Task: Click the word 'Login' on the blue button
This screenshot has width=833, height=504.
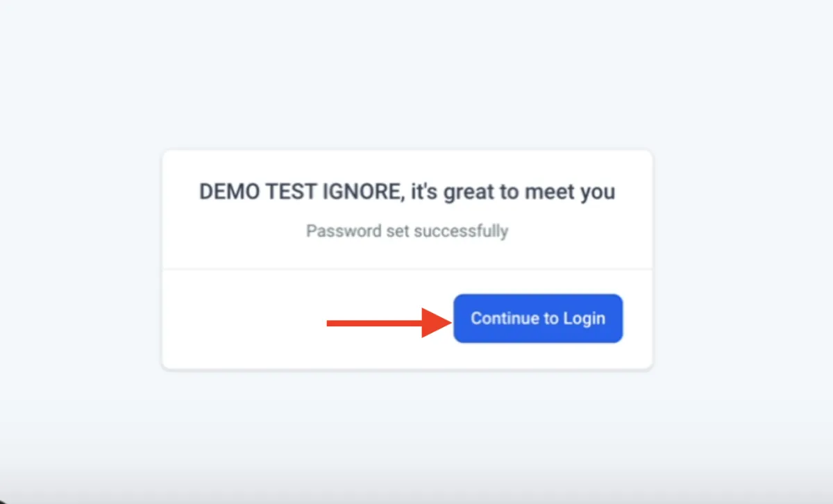Action: [x=584, y=319]
